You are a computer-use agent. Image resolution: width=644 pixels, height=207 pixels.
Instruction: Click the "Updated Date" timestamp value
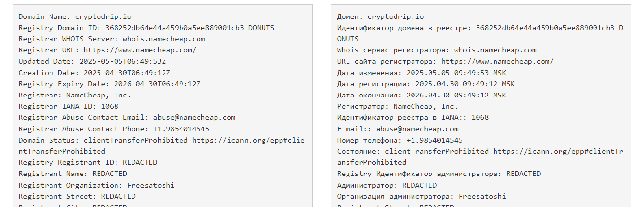click(x=127, y=61)
